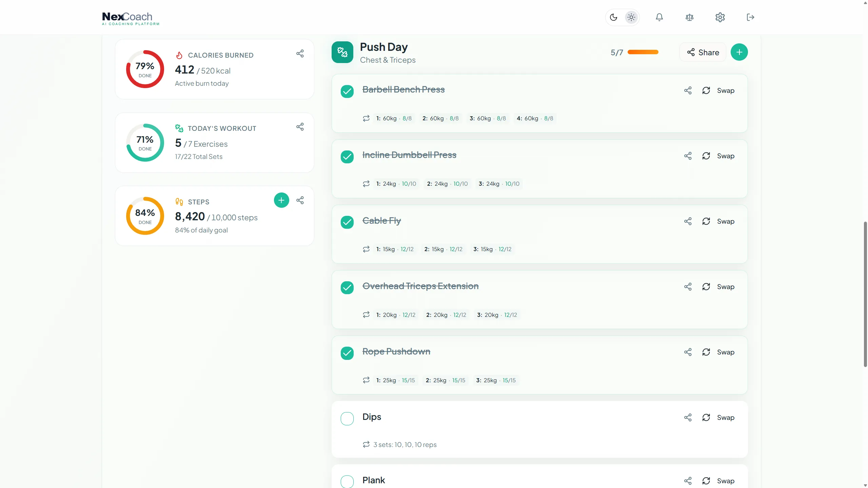Click '8,420' steps value

coord(190,216)
